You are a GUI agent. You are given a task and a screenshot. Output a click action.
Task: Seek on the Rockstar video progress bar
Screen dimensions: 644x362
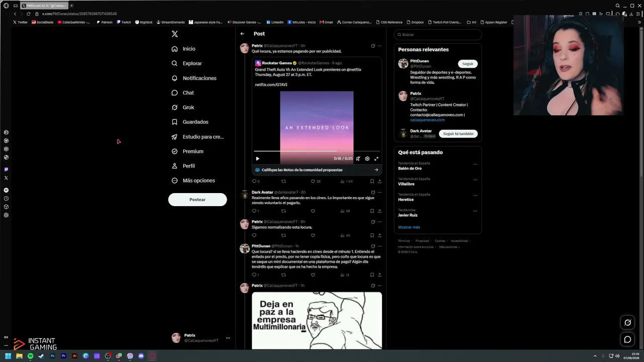[x=316, y=151]
